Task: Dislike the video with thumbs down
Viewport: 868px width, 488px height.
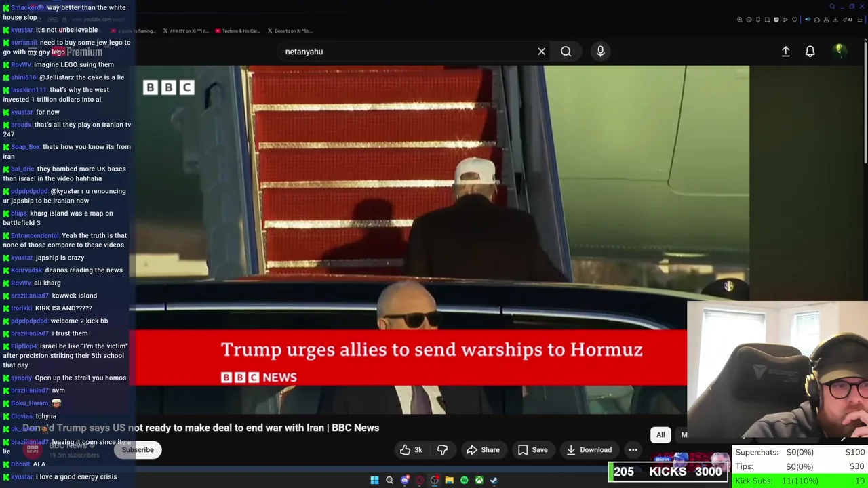Action: tap(442, 450)
